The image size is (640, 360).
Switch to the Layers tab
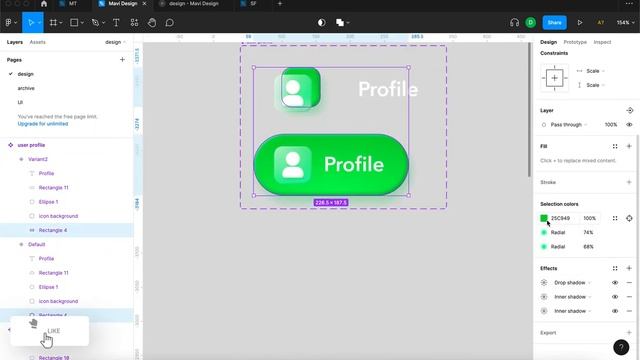[15, 42]
